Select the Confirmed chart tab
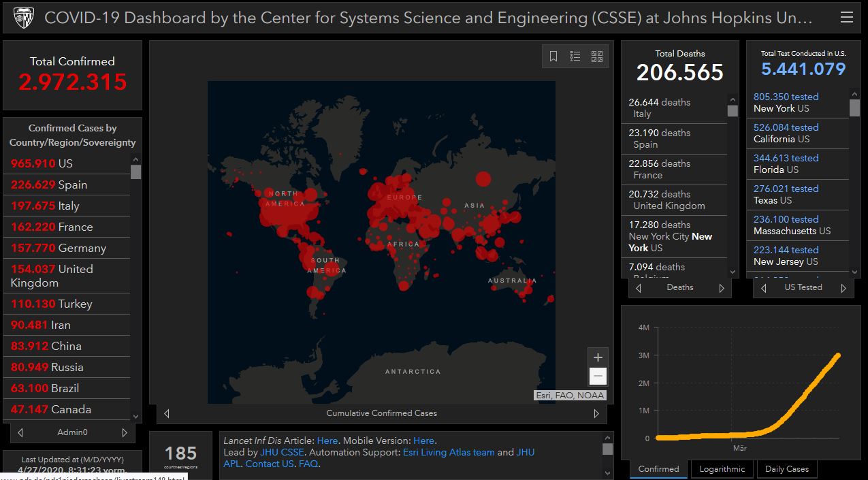868x480 pixels. [658, 469]
